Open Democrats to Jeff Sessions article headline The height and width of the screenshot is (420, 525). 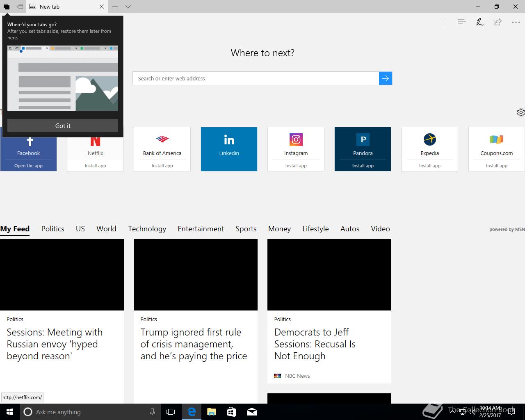(315, 344)
